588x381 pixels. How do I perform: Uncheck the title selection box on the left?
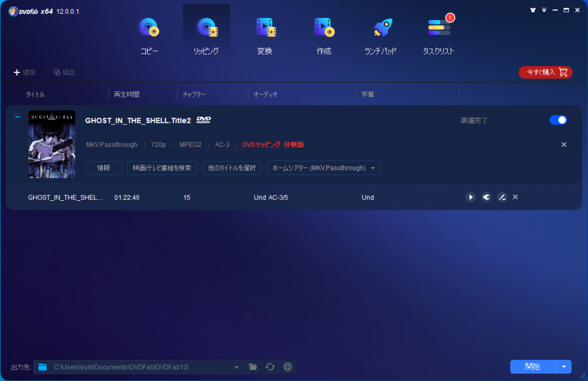18,116
